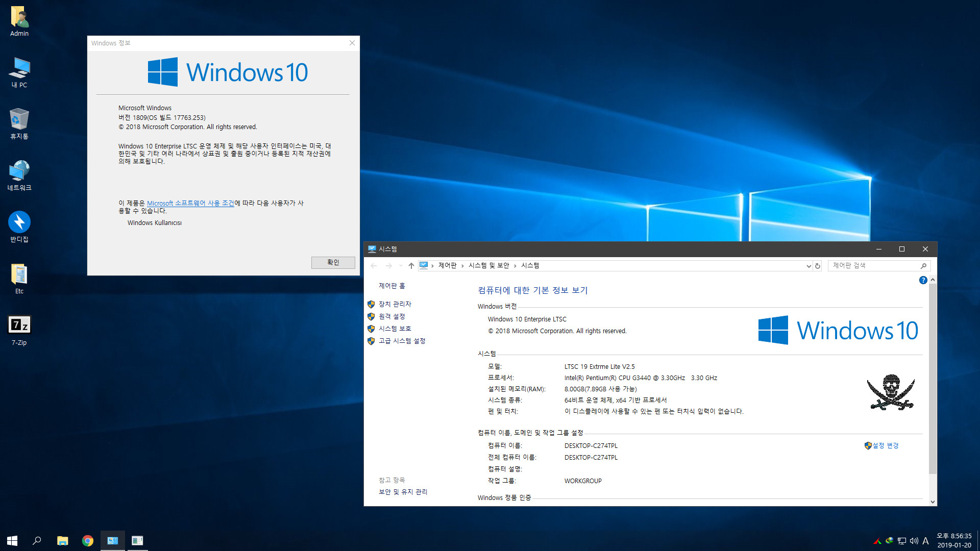The image size is (980, 551).
Task: Launch Chrome from the taskbar
Action: tap(88, 540)
